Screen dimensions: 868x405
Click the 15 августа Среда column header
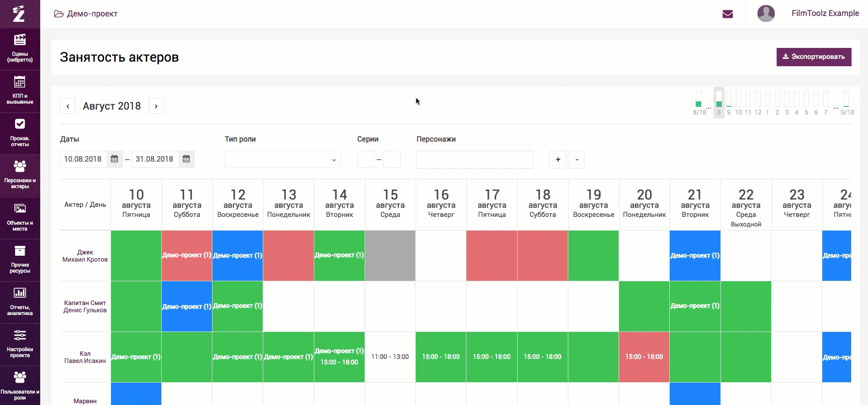click(x=390, y=204)
